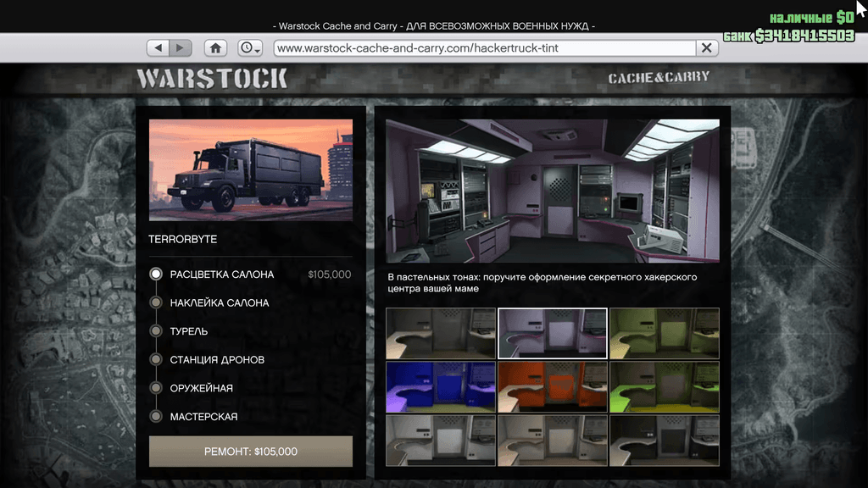Click the $105,000 price next to Расцветка салона

pyautogui.click(x=330, y=274)
